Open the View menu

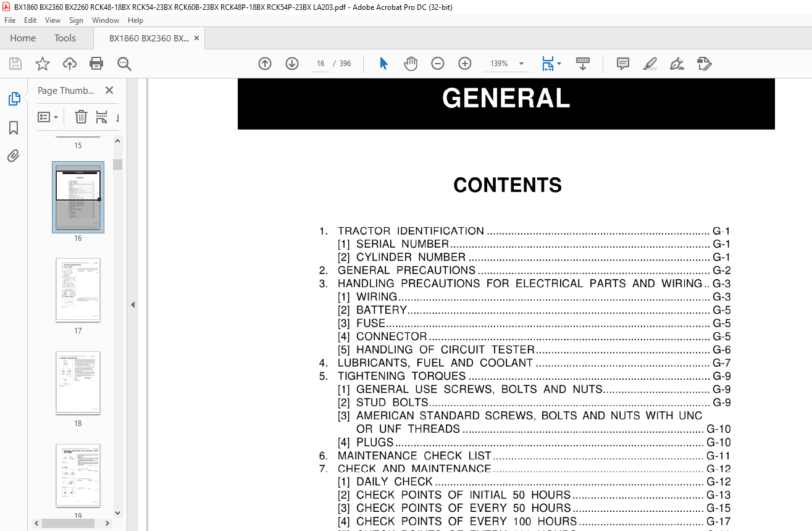click(x=53, y=20)
